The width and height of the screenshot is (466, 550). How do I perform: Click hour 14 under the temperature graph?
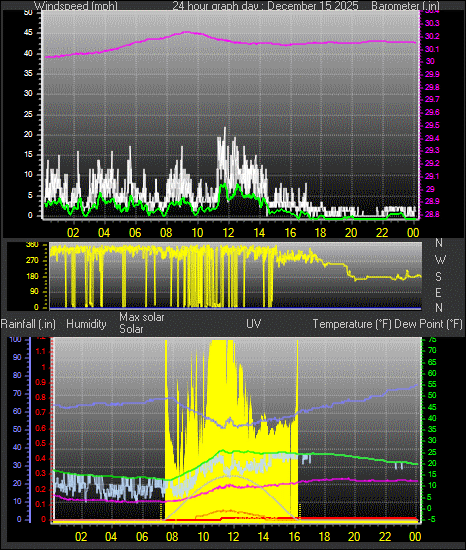tap(263, 537)
